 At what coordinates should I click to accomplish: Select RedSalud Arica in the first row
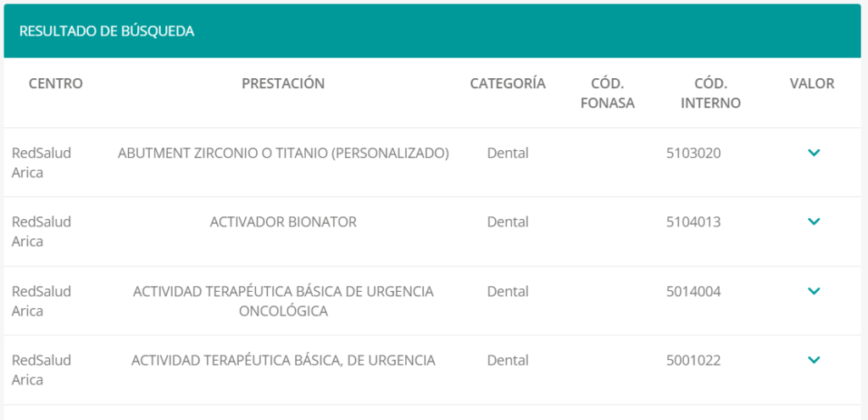tap(42, 162)
